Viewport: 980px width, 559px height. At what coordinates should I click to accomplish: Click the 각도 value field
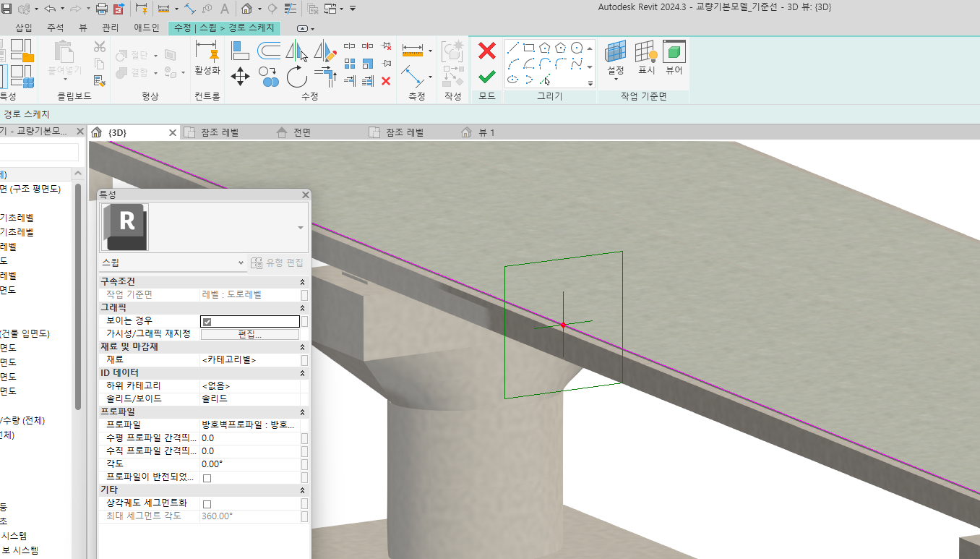pyautogui.click(x=249, y=464)
